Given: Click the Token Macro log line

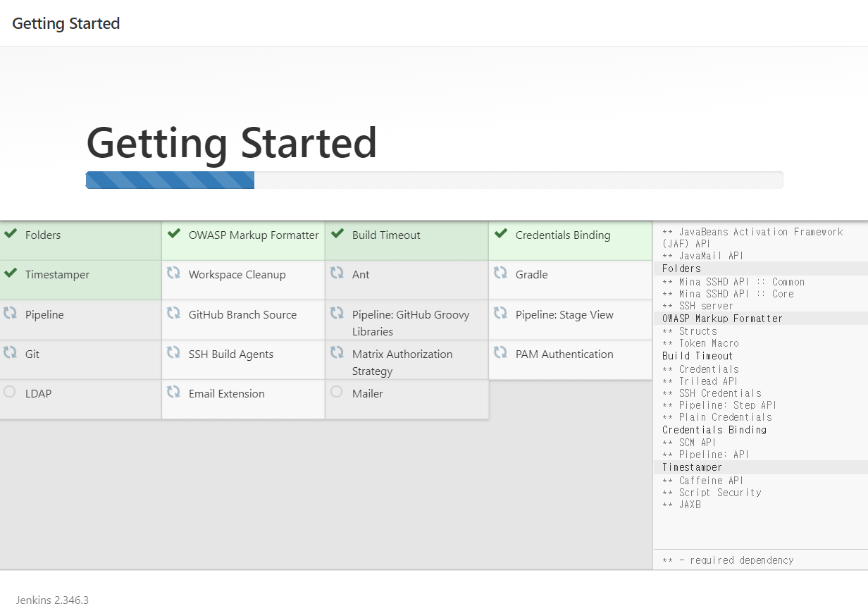Looking at the screenshot, I should pyautogui.click(x=700, y=343).
